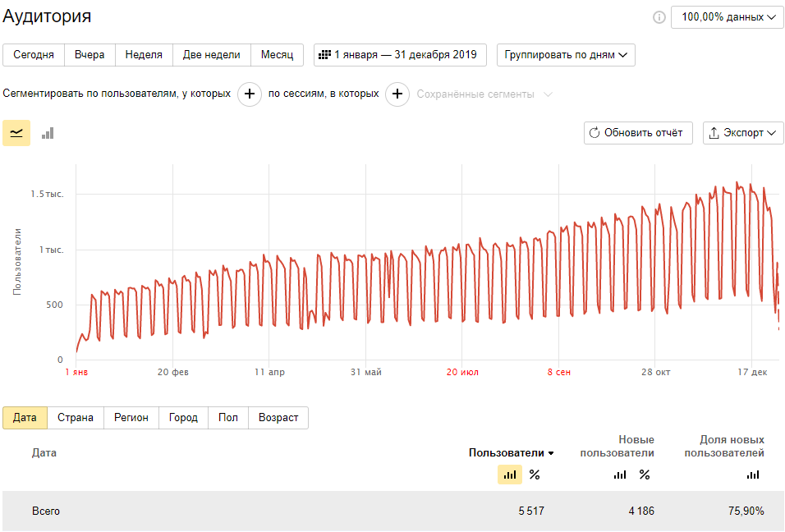
Task: Switch to bar chart view
Action: tap(48, 133)
